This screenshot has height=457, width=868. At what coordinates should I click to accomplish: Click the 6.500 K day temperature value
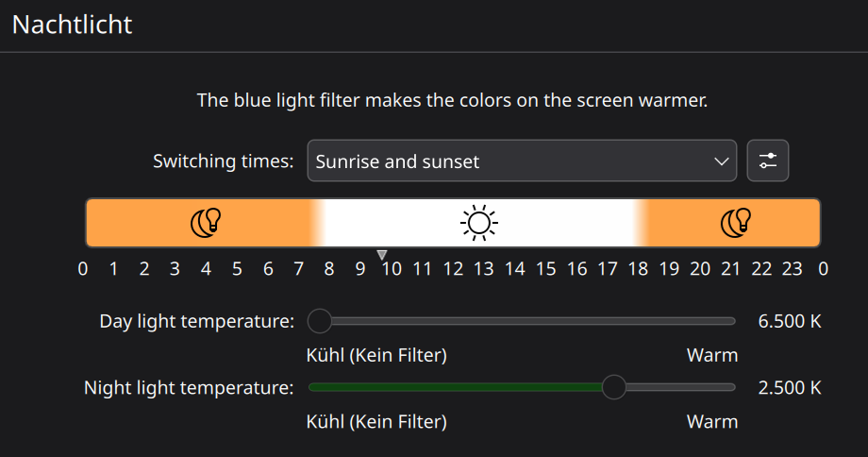point(790,321)
